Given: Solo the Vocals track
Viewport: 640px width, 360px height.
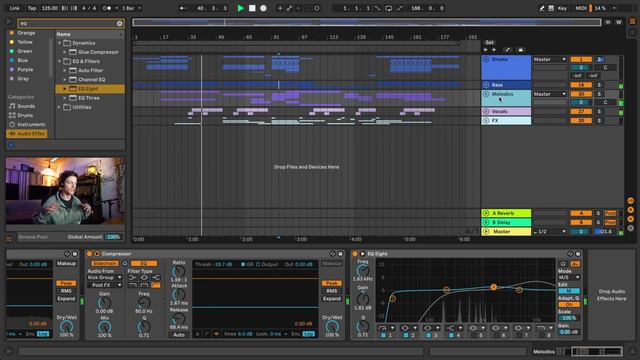Looking at the screenshot, I should (600, 111).
